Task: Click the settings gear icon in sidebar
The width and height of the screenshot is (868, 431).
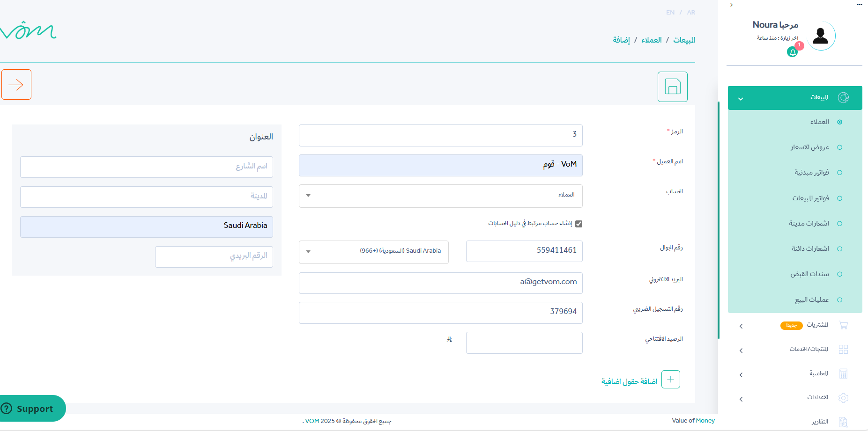Action: click(843, 398)
